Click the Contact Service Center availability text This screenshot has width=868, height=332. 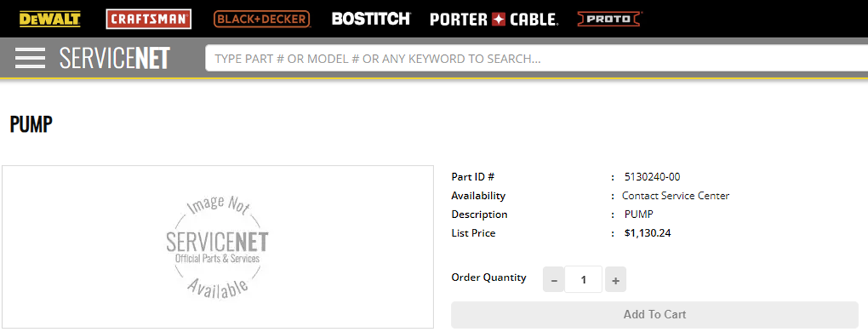coord(675,196)
